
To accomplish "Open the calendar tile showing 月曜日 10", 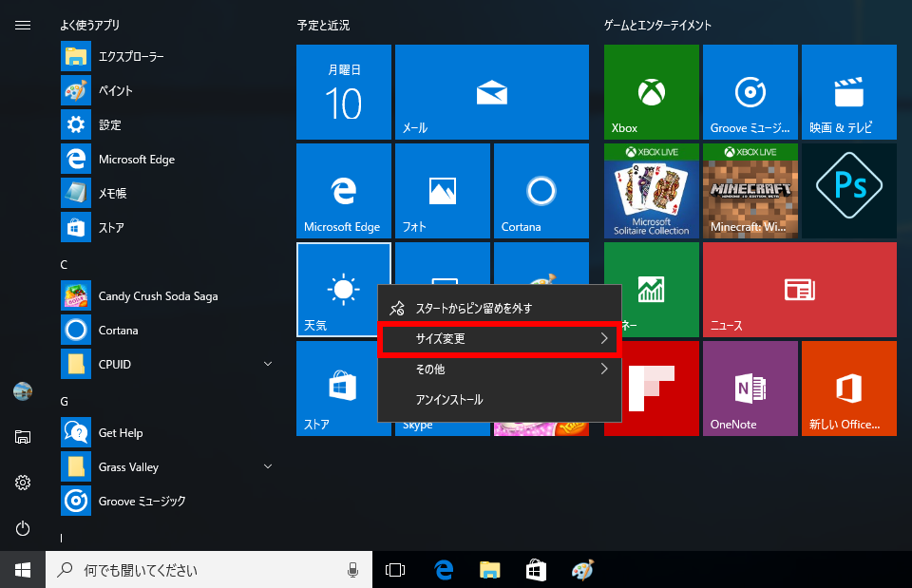I will tap(344, 92).
